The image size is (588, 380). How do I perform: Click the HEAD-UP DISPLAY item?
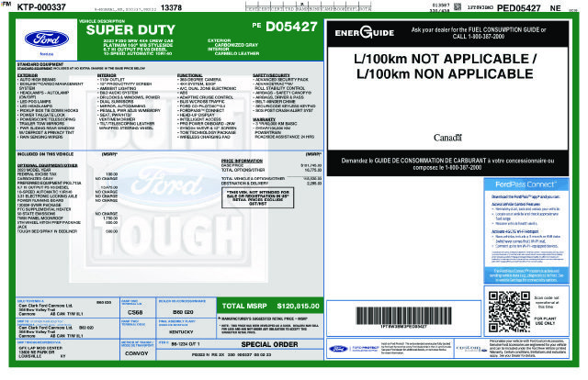pos(196,115)
